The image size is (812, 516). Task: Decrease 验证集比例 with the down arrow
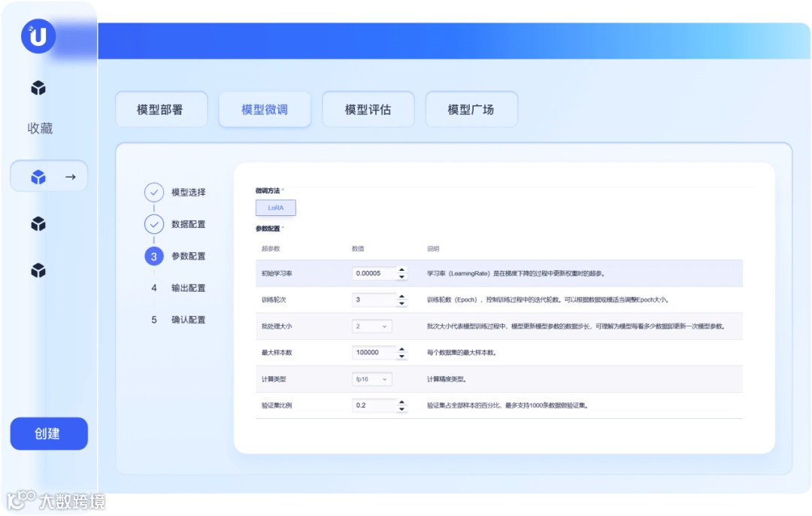(x=401, y=408)
